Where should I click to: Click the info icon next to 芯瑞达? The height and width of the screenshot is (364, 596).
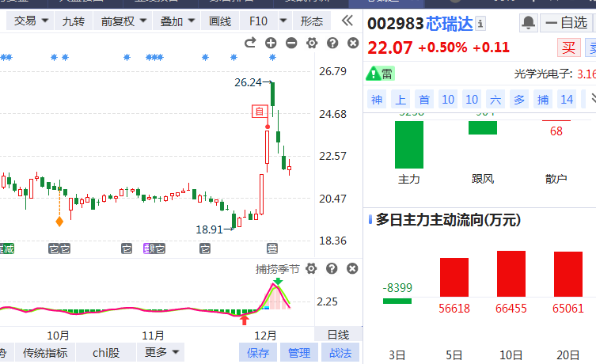click(480, 24)
